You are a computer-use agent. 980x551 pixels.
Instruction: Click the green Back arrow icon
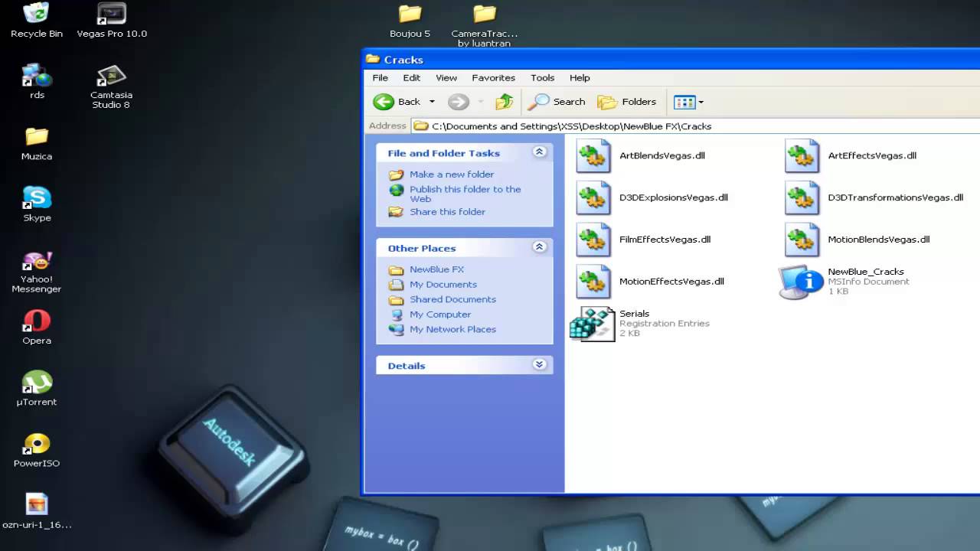coord(384,102)
